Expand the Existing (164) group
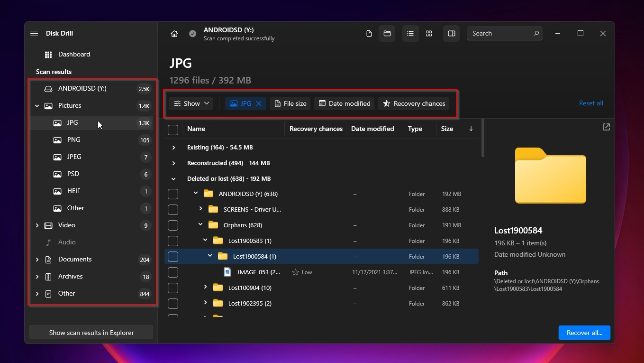Viewport: 644px width, 363px height. (173, 148)
